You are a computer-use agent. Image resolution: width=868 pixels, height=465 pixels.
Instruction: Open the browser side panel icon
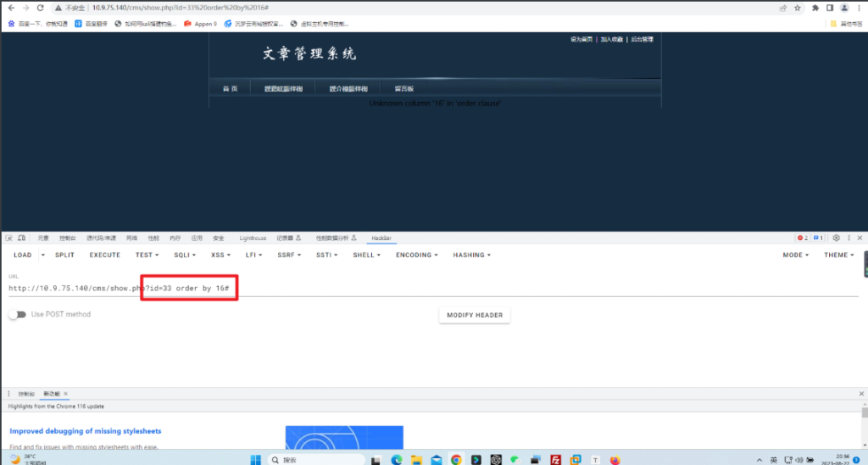coord(830,8)
